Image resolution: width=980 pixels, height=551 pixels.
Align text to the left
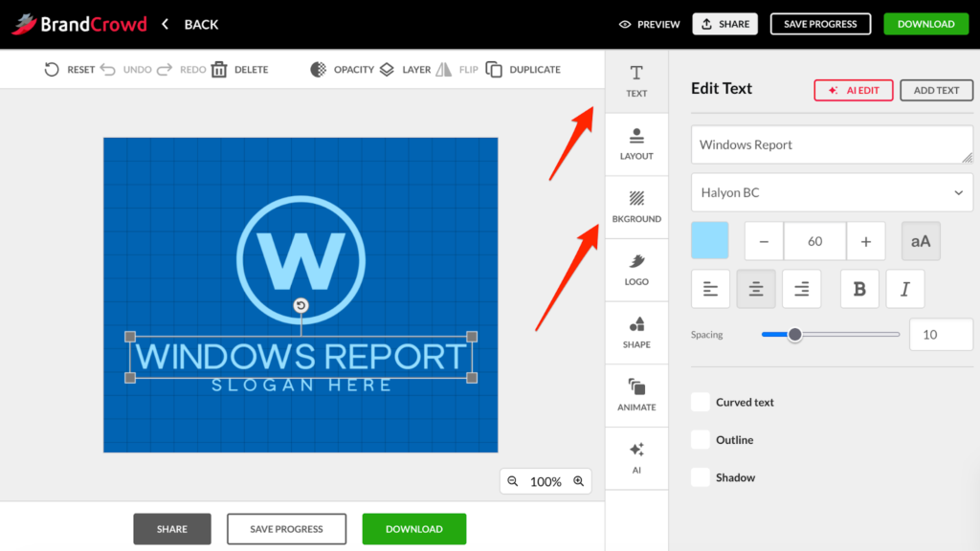coord(710,289)
